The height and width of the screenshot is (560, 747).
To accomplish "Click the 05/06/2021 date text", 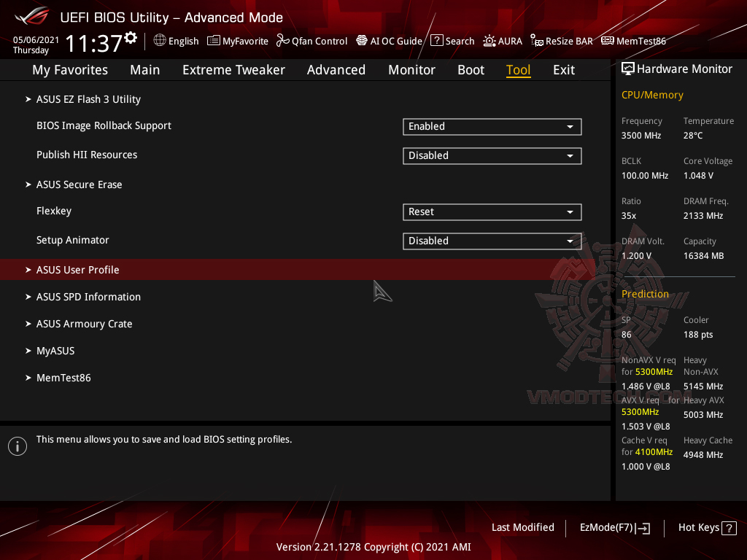I will coord(36,40).
